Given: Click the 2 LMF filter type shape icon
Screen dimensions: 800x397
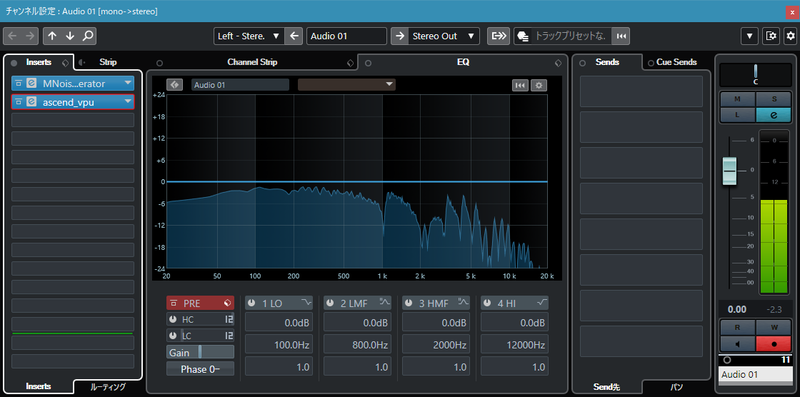Looking at the screenshot, I should click(385, 303).
